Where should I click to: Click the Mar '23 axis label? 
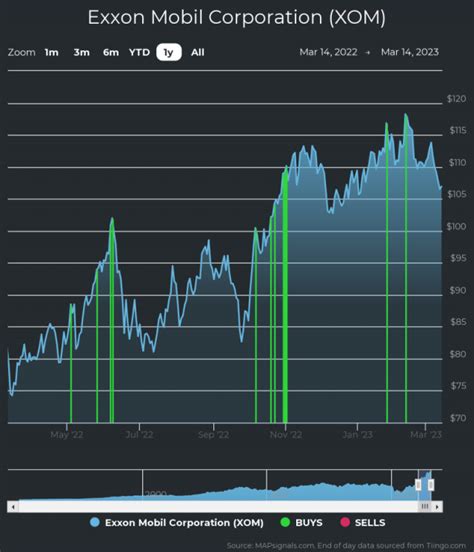pos(426,435)
